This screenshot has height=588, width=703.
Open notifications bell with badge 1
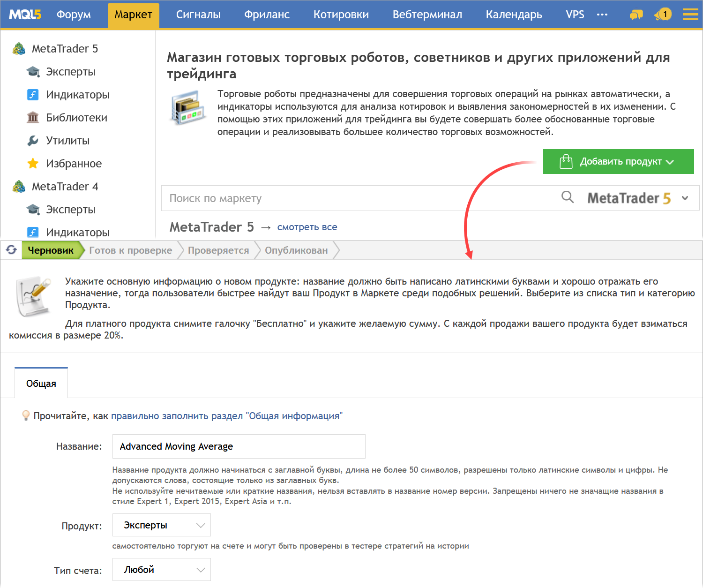[663, 15]
